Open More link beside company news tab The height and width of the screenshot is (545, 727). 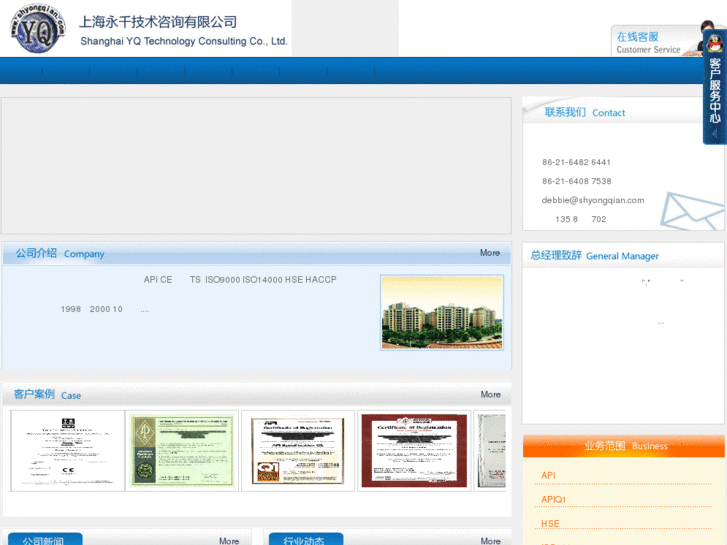(229, 541)
